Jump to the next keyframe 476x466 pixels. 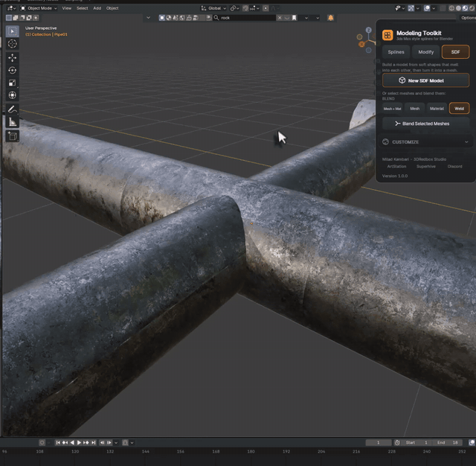coord(86,443)
